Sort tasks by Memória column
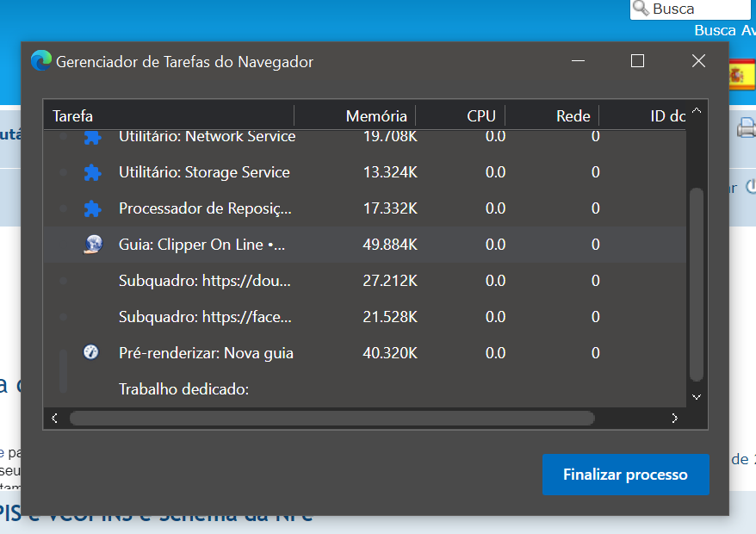The height and width of the screenshot is (534, 756). 375,116
